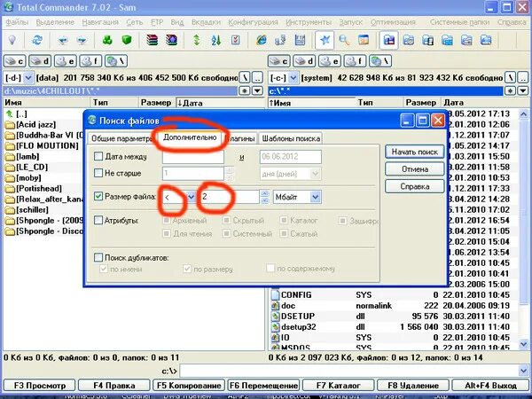The image size is (532, 399).
Task: Click the 'Отмена' button in search dialog
Action: [x=415, y=169]
